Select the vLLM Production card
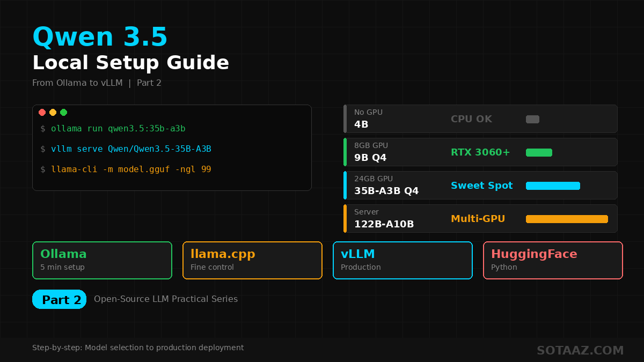This screenshot has width=644, height=362. coord(402,260)
